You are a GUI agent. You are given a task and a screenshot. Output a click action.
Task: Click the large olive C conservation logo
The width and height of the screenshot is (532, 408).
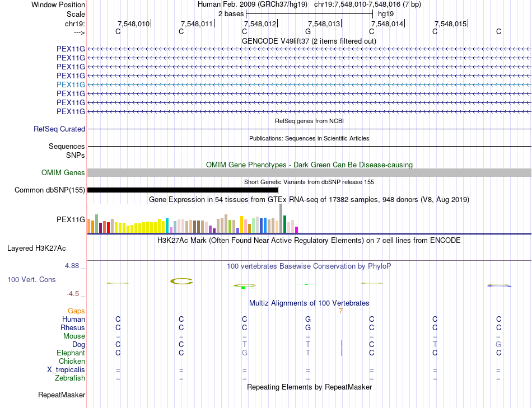tap(181, 281)
